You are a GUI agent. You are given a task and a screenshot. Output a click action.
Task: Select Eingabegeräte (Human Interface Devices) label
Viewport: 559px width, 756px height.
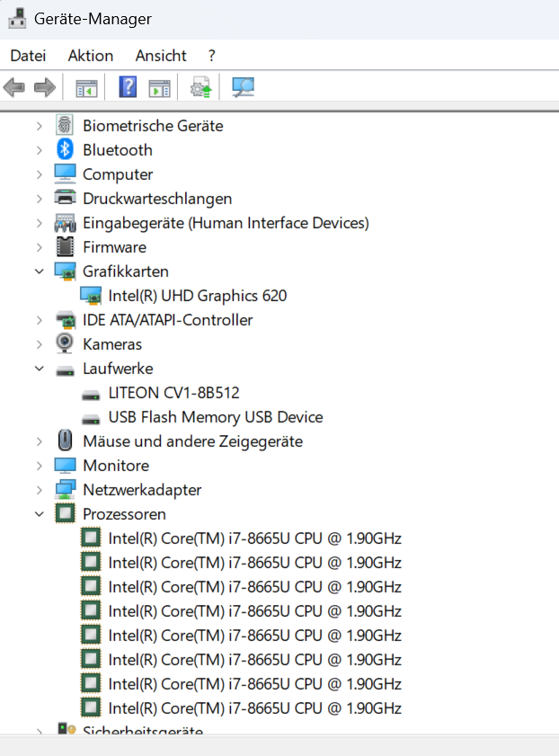coord(226,223)
